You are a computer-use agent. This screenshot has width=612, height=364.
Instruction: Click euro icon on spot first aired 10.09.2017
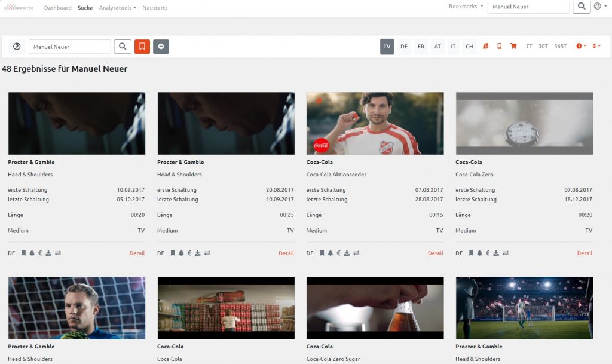point(40,253)
